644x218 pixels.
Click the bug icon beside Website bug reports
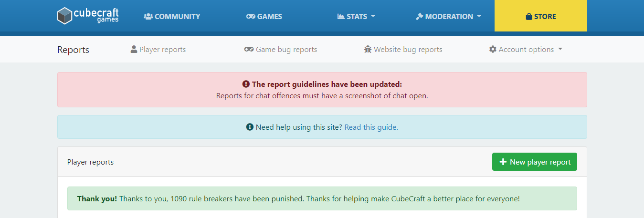(x=368, y=49)
